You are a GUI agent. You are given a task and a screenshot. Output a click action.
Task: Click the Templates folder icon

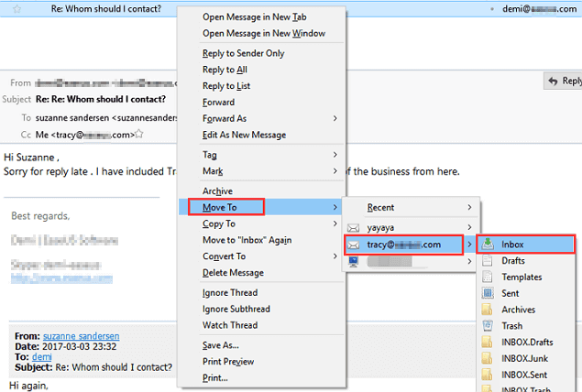coord(486,278)
